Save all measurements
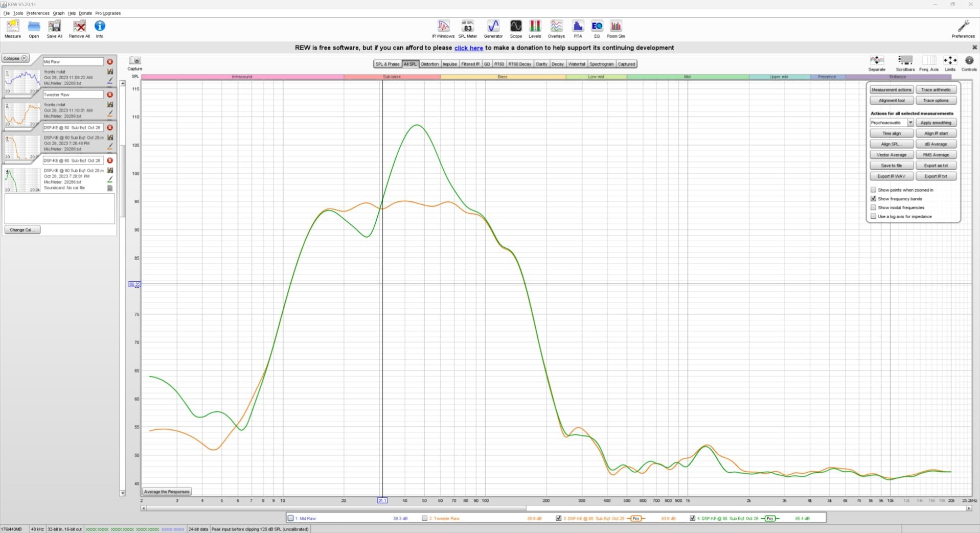 tap(55, 29)
